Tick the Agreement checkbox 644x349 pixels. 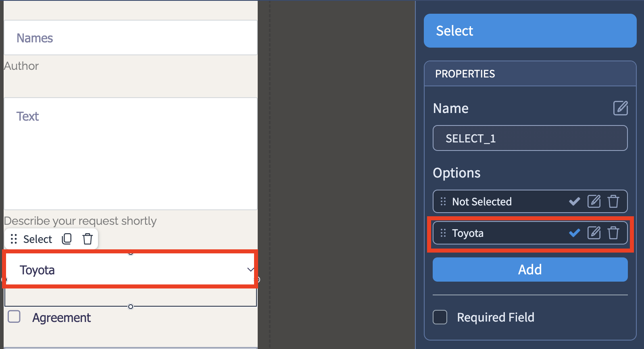[x=14, y=316]
